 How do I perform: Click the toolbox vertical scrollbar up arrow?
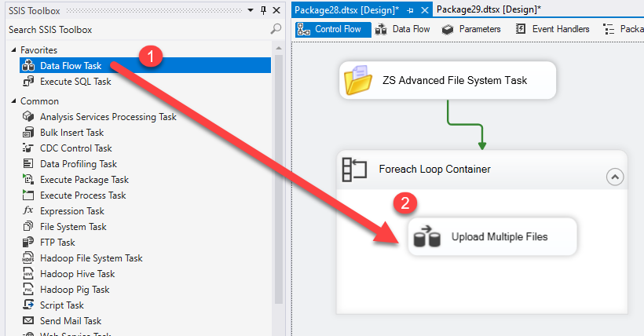[279, 49]
